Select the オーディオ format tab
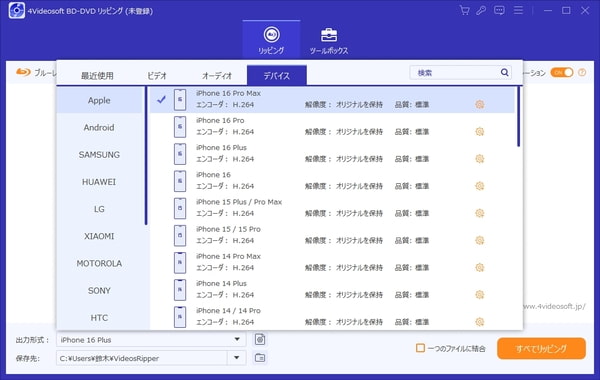The image size is (600, 380). pyautogui.click(x=217, y=75)
